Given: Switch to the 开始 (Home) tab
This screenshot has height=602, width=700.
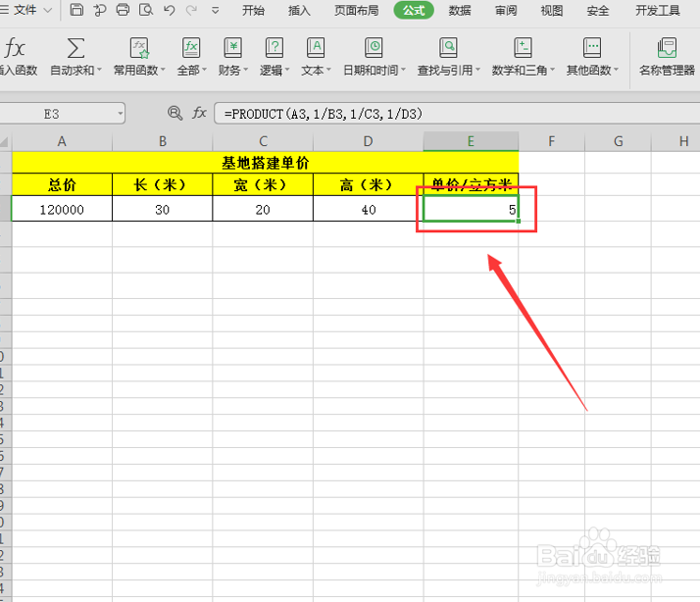Looking at the screenshot, I should pyautogui.click(x=253, y=10).
